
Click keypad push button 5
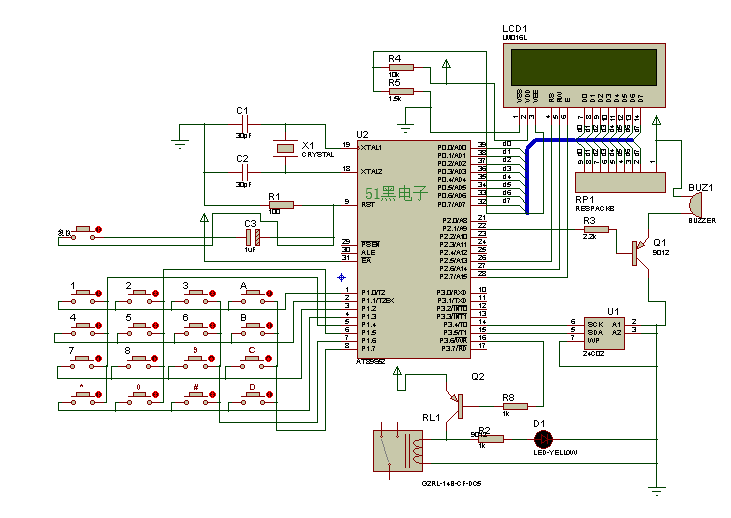coord(141,329)
